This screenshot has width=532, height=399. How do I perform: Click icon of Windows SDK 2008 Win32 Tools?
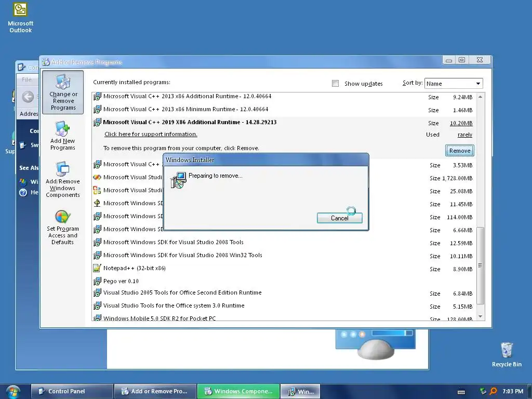97,255
